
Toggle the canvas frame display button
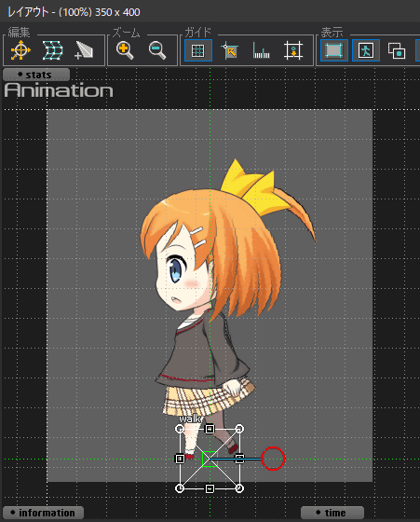click(334, 50)
